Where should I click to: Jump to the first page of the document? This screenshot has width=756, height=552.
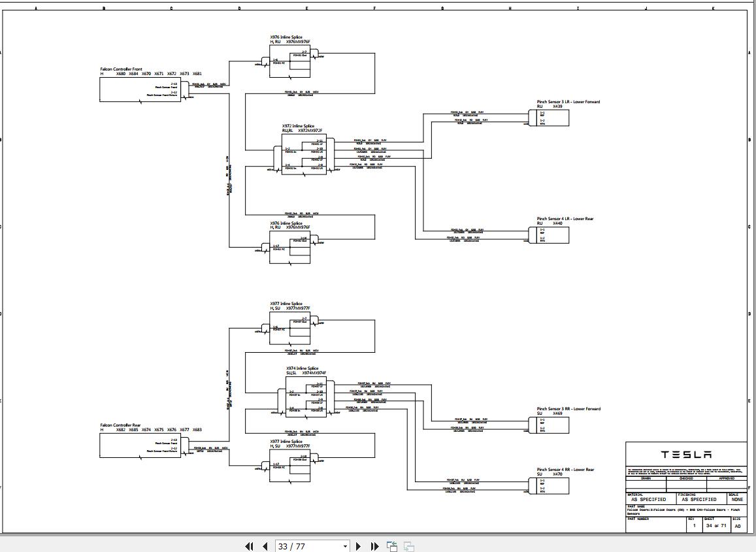[x=250, y=546]
